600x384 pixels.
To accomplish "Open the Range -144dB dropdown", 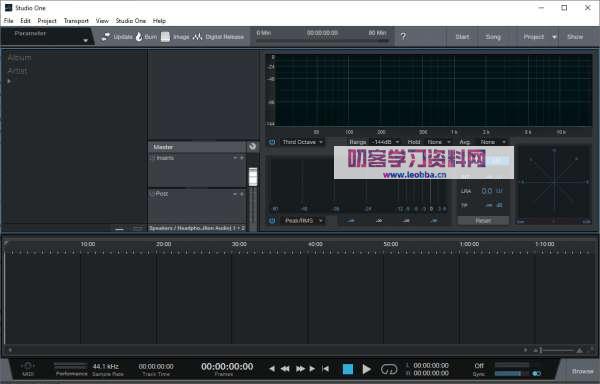I will tap(385, 142).
